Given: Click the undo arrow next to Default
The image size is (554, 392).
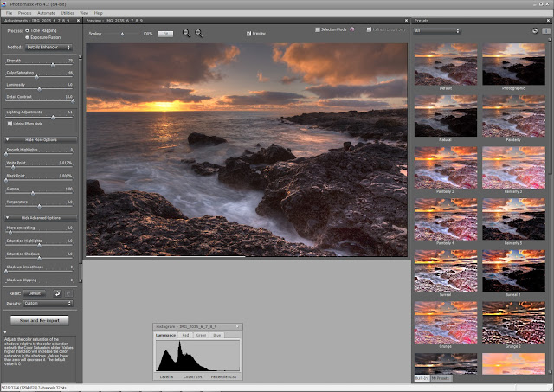Looking at the screenshot, I should pyautogui.click(x=57, y=293).
